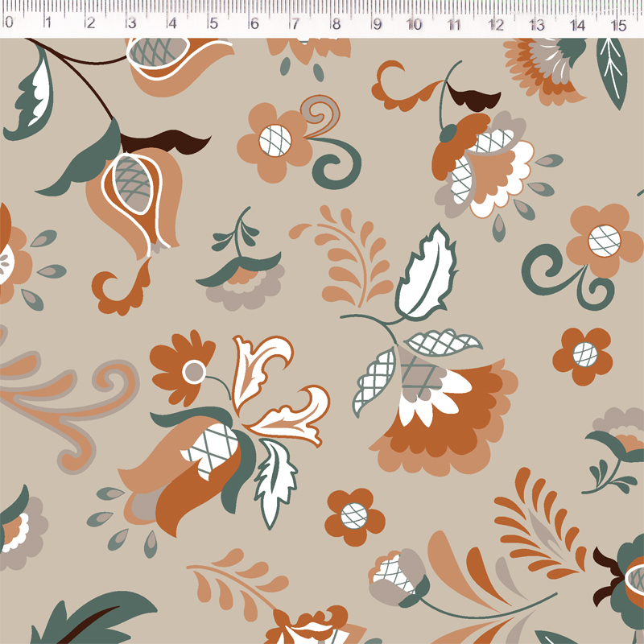
Task: Click the ruler number 1
Action: (x=48, y=23)
